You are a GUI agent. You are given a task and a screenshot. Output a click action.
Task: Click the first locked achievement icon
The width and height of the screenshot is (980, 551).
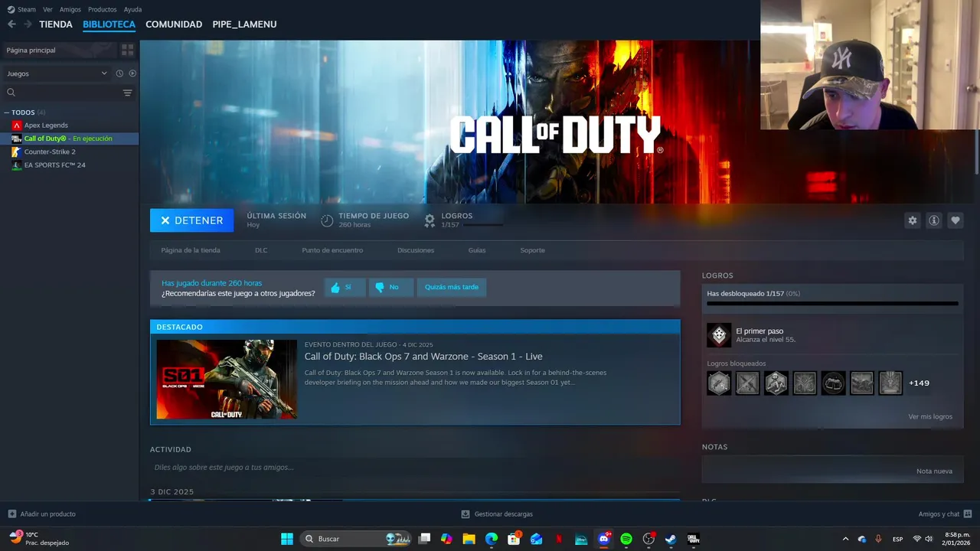click(719, 383)
